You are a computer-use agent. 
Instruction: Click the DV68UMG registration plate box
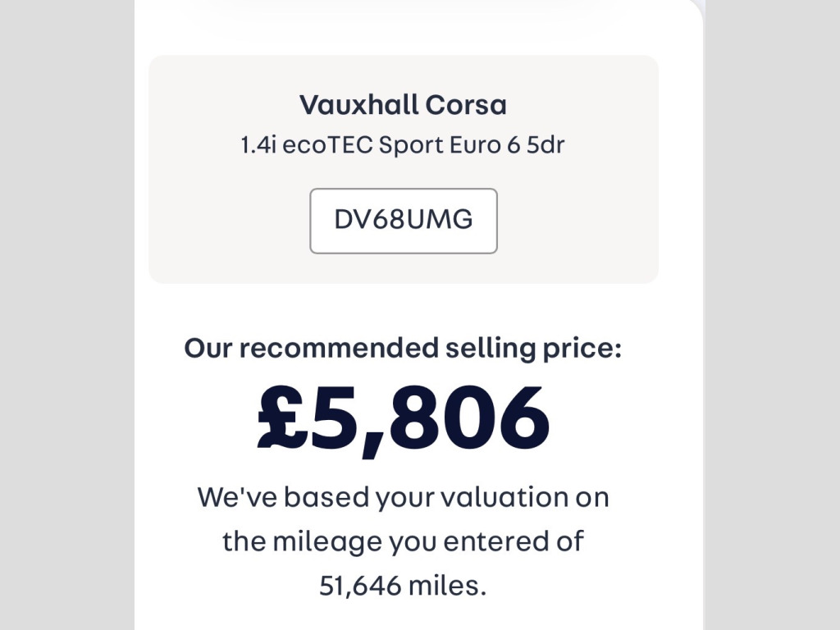point(403,221)
